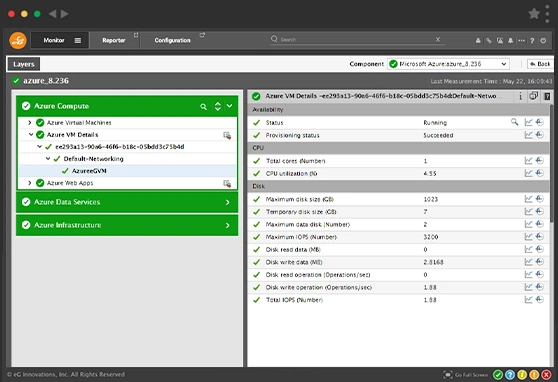
Task: Click the help question mark icon in toolbar
Action: pos(532,41)
